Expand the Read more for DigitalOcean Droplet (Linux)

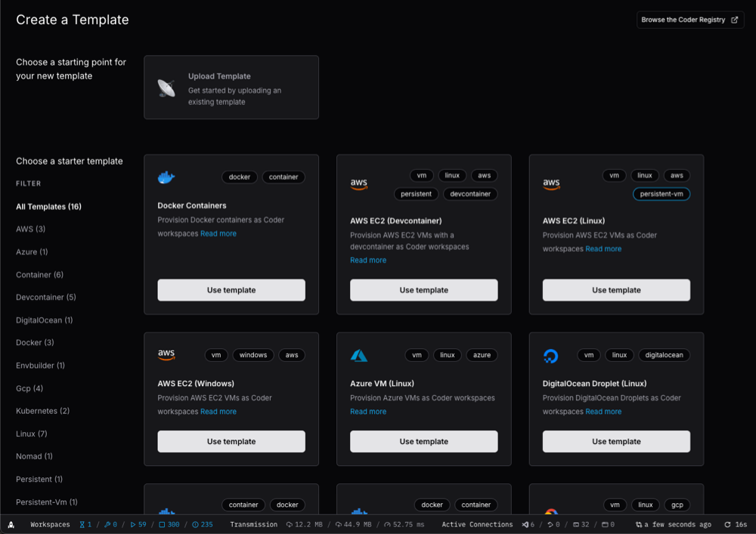603,412
